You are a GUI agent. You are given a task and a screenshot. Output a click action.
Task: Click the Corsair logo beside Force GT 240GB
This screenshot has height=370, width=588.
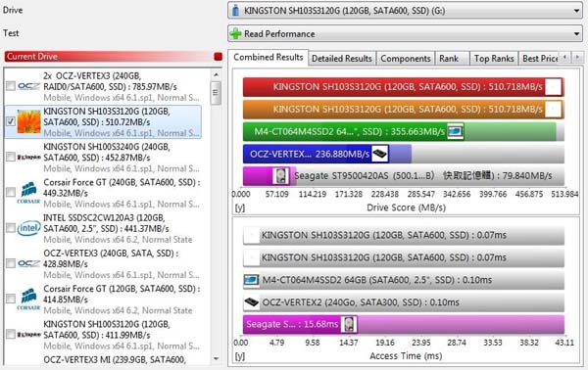(28, 193)
